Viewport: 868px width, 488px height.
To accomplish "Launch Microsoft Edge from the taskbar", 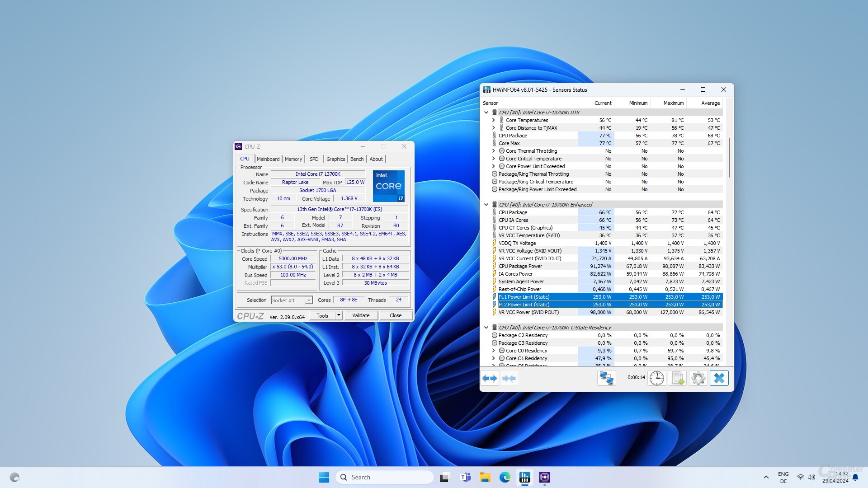I will point(505,477).
